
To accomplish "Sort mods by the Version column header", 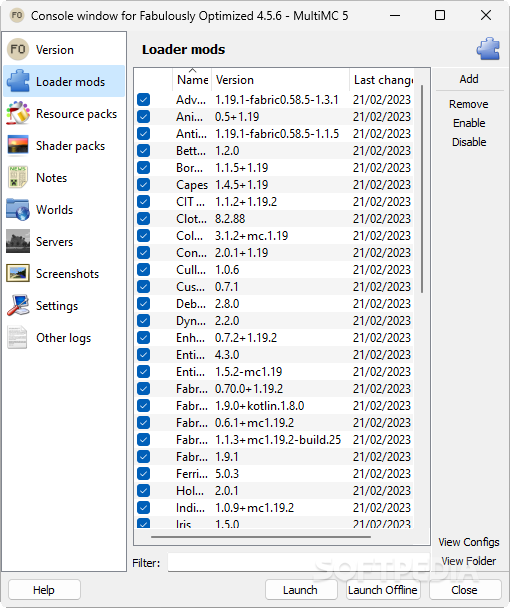I will [280, 80].
